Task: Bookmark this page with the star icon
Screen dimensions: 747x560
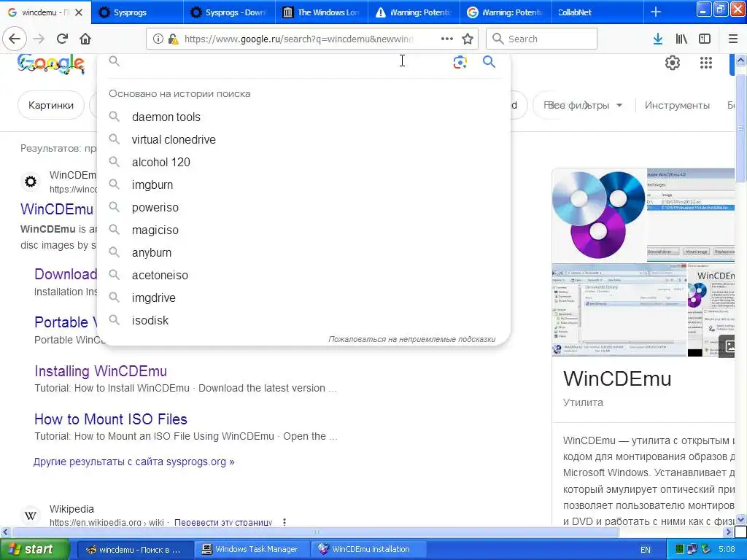Action: [x=468, y=39]
